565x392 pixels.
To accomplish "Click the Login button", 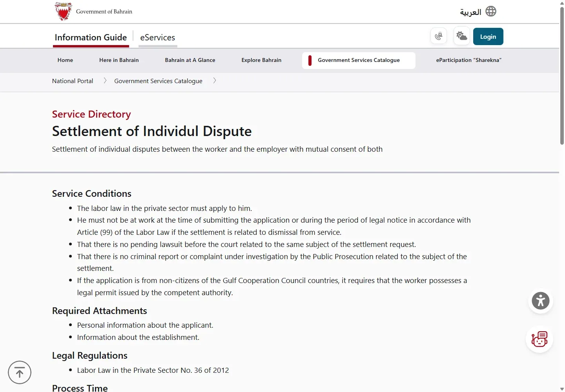I will 488,36.
